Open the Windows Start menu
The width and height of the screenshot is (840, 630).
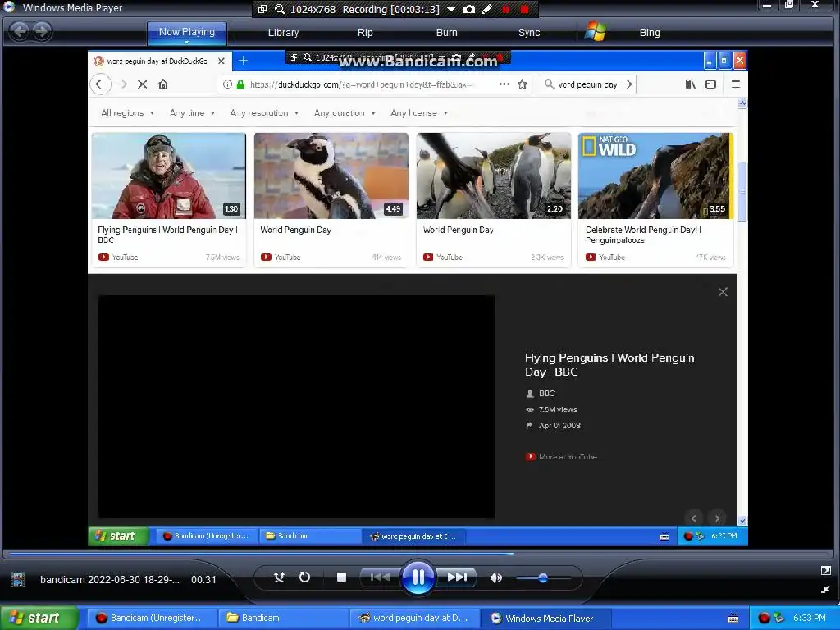(x=39, y=618)
